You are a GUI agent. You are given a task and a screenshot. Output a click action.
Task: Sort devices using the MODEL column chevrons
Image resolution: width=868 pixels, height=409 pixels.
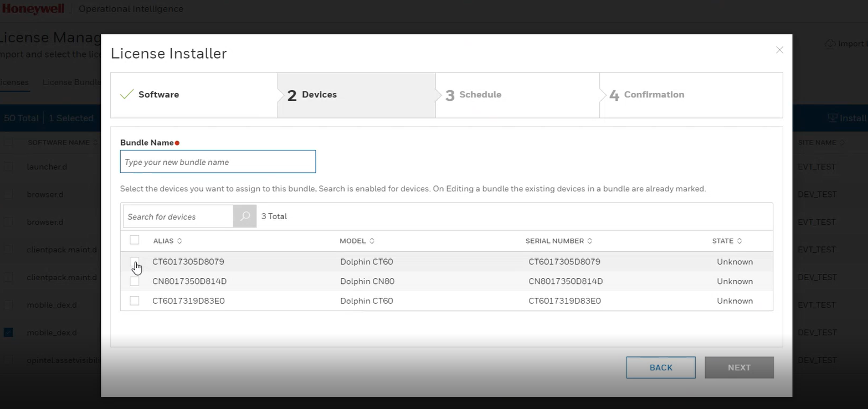coord(372,241)
